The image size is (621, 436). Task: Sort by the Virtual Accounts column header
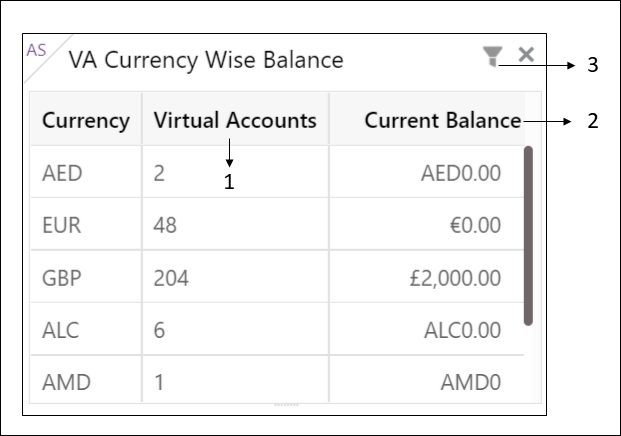[x=235, y=120]
